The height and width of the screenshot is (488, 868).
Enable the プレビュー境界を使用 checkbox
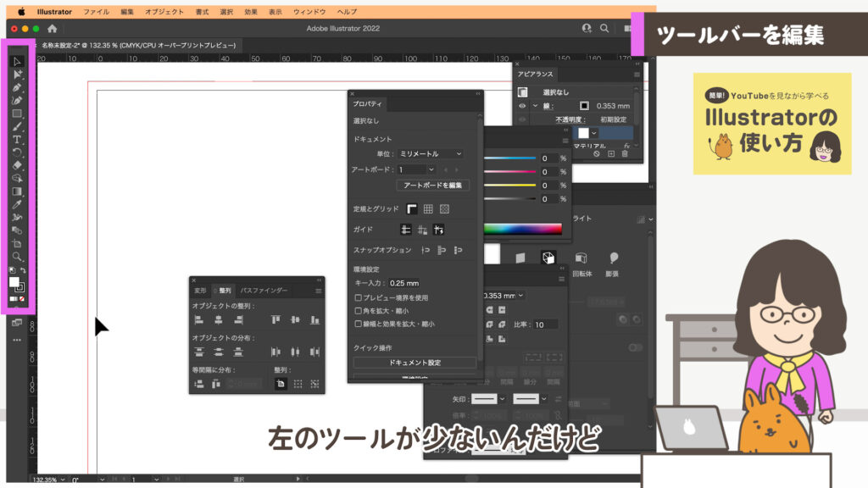tap(357, 297)
